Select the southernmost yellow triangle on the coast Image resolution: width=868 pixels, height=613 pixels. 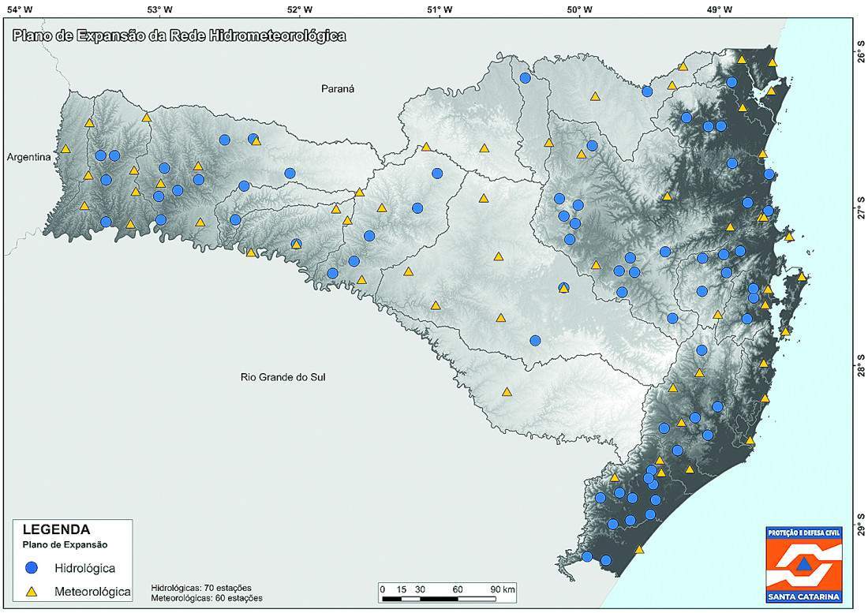click(x=639, y=550)
